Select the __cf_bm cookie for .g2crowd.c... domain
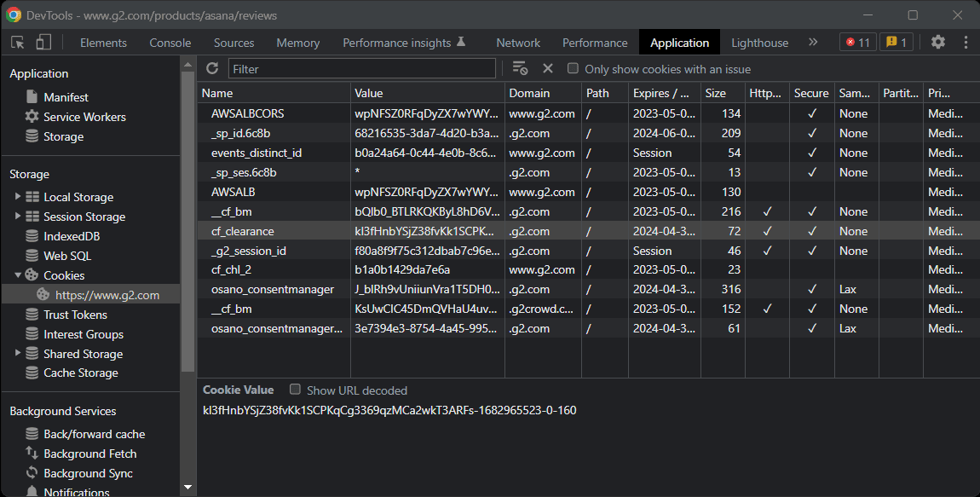This screenshot has width=980, height=497. click(588, 309)
